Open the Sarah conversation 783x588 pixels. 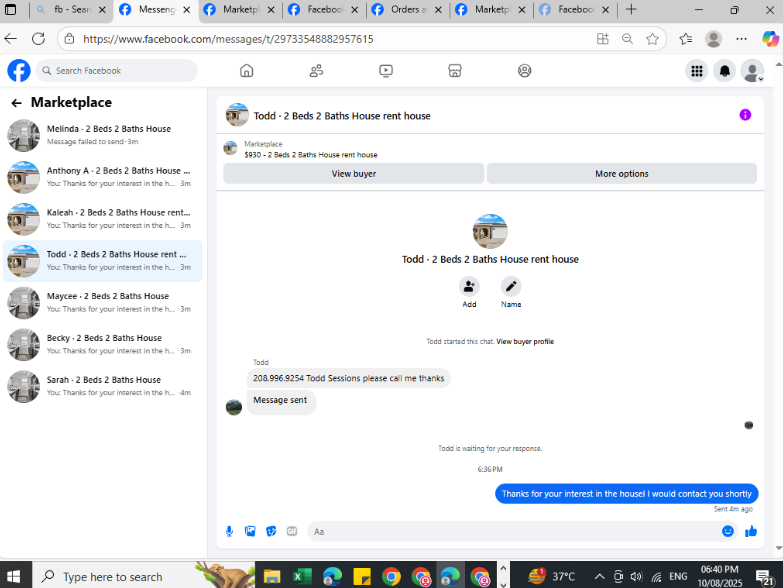pyautogui.click(x=103, y=387)
